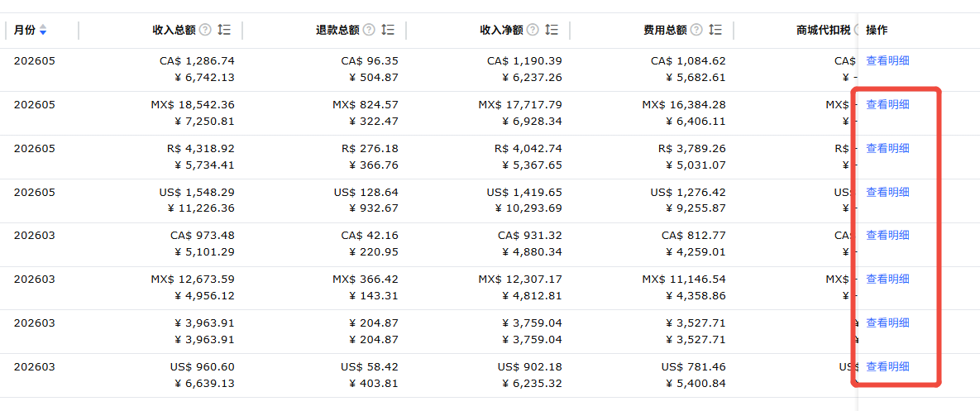980x411 pixels.
Task: Open help tooltip icon beside 收入总额
Action: (205, 30)
